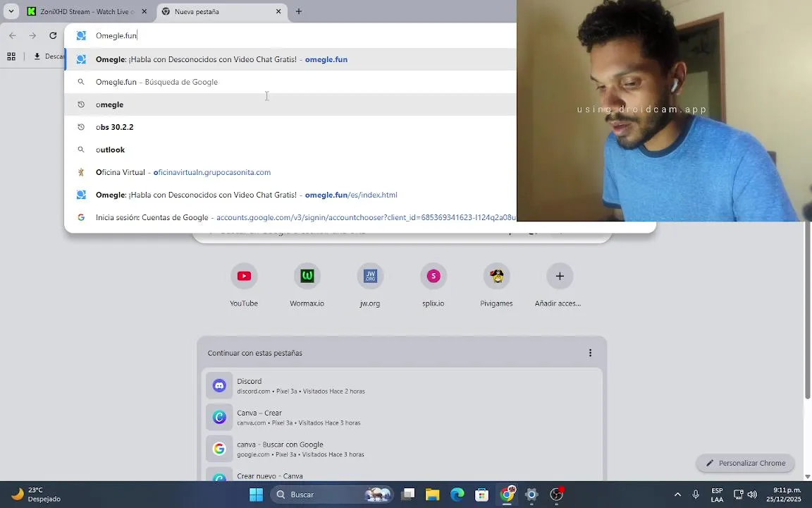Open the Chrome taskbar icon

click(507, 495)
